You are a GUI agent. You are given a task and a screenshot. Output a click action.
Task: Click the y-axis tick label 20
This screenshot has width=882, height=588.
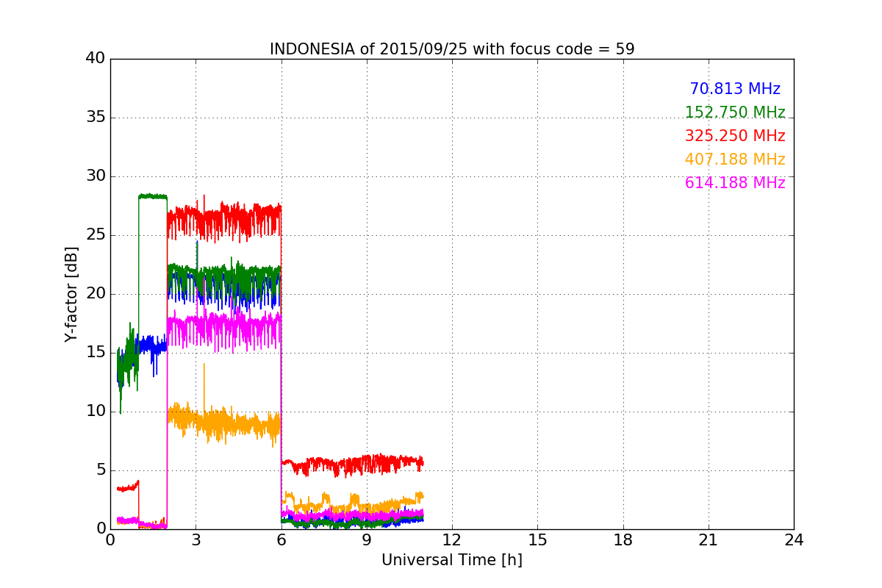pos(96,294)
